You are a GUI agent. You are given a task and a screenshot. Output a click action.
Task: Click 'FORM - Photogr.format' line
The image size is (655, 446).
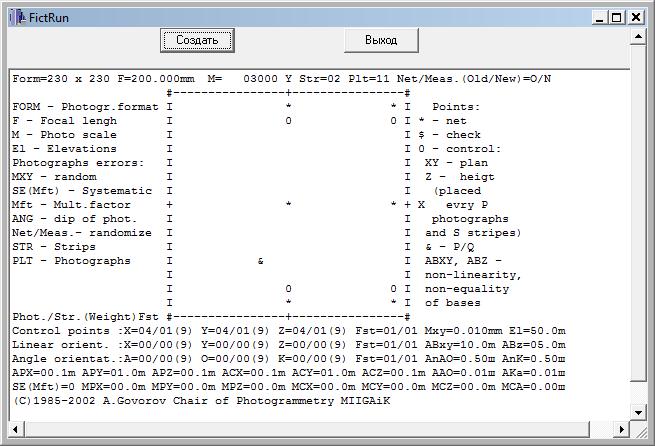(x=85, y=107)
